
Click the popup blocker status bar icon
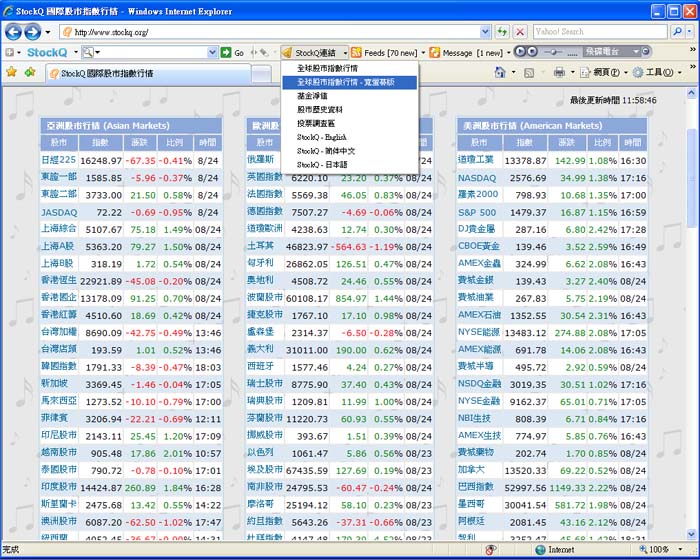coord(491,550)
